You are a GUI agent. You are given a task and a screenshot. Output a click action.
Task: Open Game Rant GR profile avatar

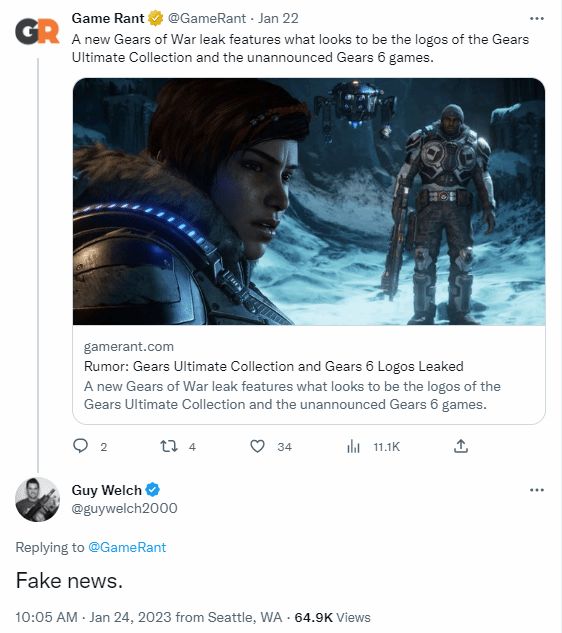click(x=37, y=31)
